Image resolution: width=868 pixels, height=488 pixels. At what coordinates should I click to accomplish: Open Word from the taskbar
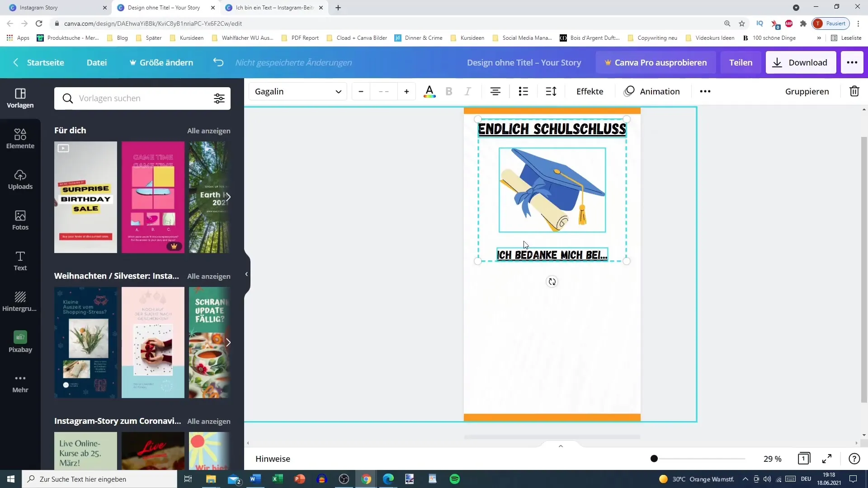point(255,479)
